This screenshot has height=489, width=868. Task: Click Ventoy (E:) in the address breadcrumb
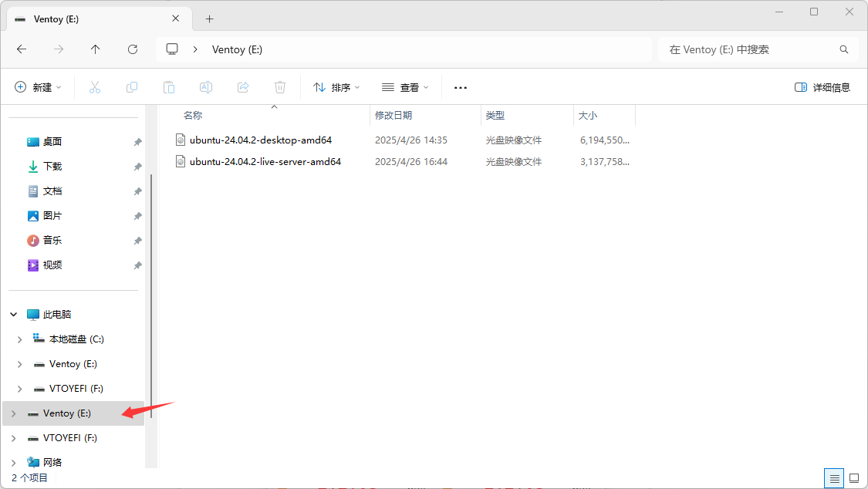237,50
